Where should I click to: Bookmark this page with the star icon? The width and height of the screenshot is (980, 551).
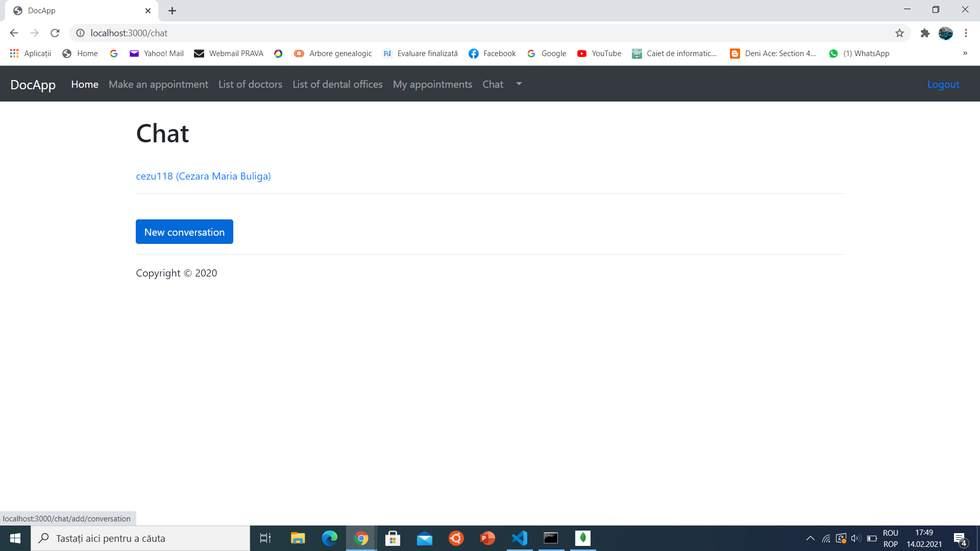[899, 33]
